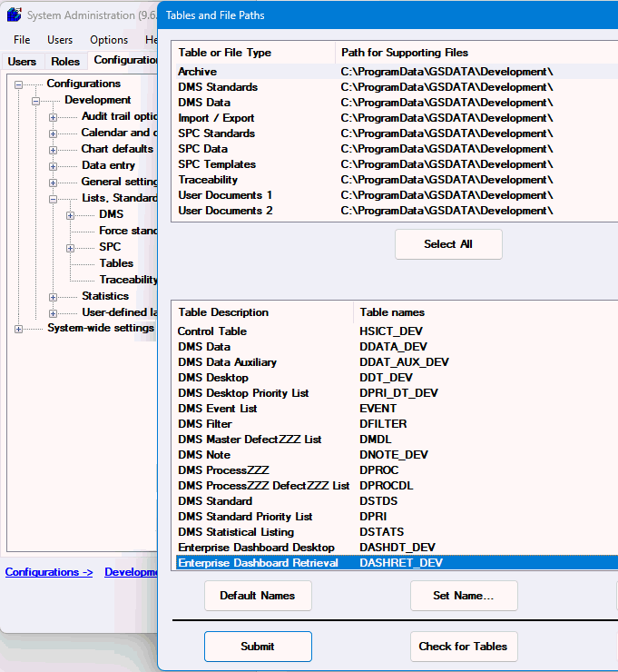
Task: Collapse the Development tree node
Action: 36,100
